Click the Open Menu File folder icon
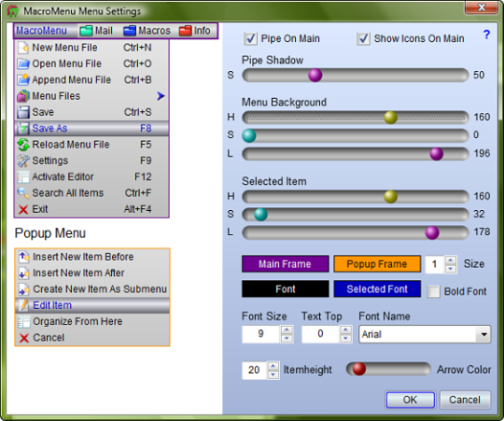 tap(23, 64)
